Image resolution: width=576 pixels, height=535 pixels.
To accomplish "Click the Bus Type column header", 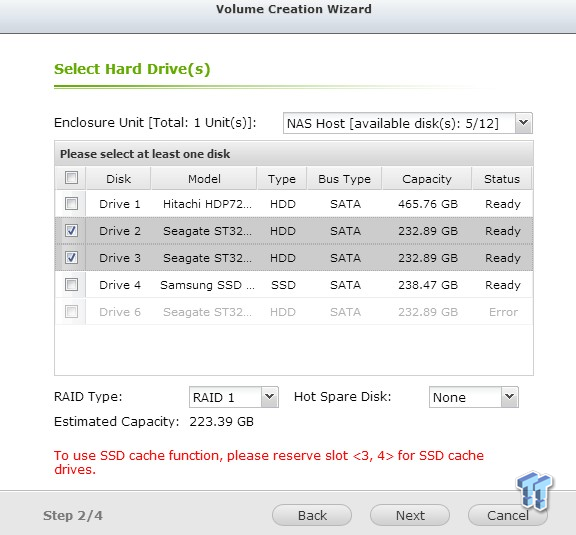I will [344, 179].
